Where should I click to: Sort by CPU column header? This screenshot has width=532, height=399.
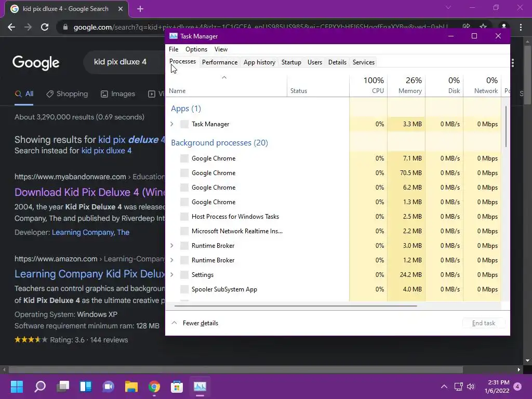[368, 85]
